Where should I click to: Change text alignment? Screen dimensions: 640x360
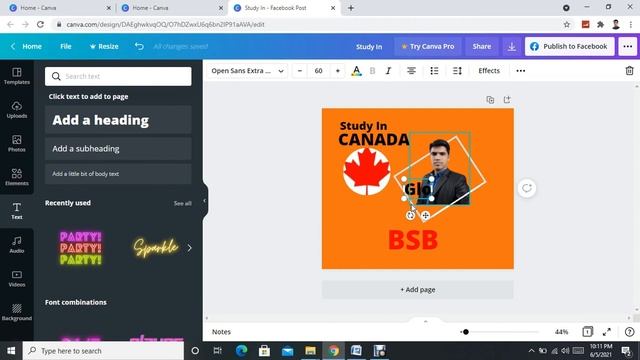(x=411, y=71)
